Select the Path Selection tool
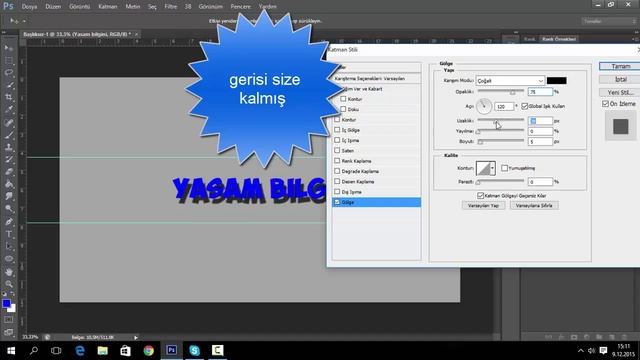 coord(9,247)
